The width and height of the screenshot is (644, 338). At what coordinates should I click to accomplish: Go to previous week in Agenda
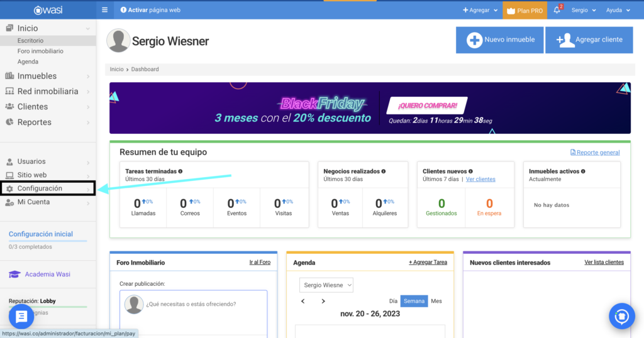(x=303, y=301)
